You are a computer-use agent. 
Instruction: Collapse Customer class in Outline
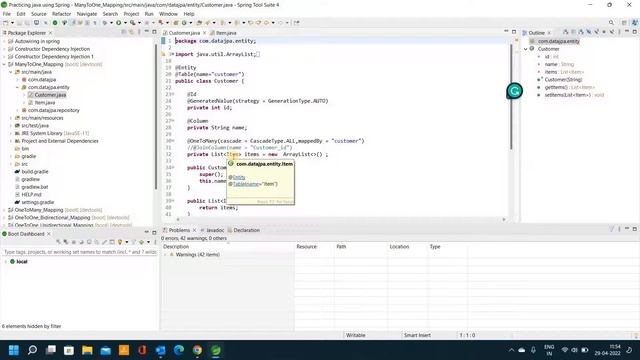coord(526,49)
